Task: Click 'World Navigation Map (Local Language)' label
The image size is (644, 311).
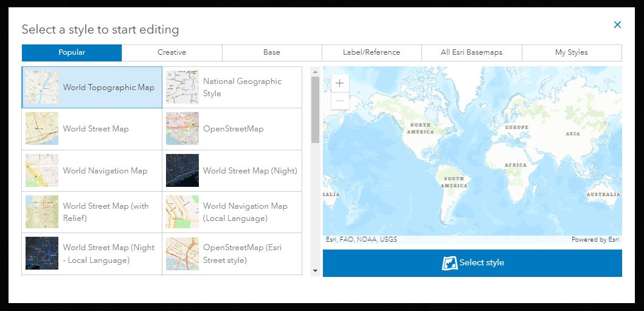Action: [245, 212]
